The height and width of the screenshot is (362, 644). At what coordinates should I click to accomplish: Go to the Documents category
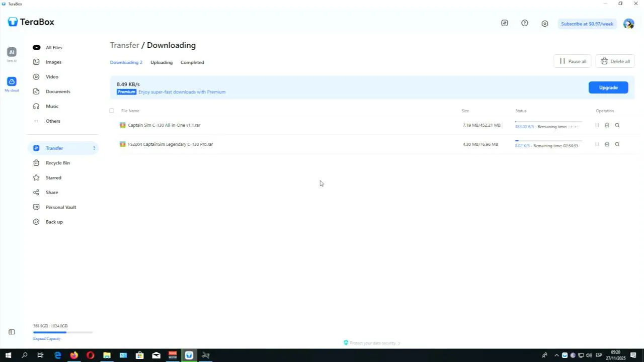pos(58,92)
